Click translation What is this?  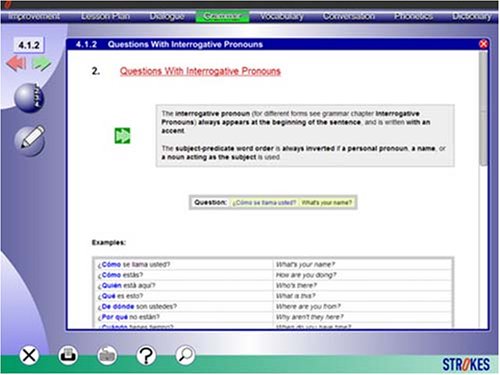click(295, 296)
